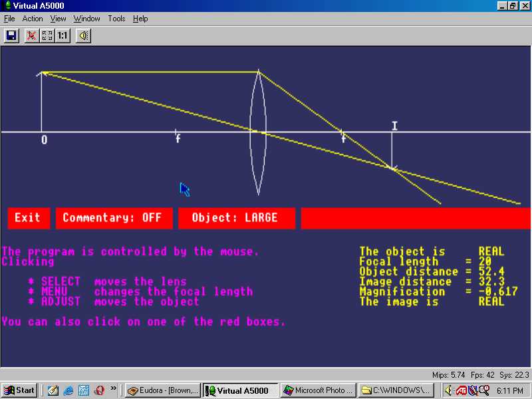
Task: Open the Action menu
Action: click(x=33, y=19)
